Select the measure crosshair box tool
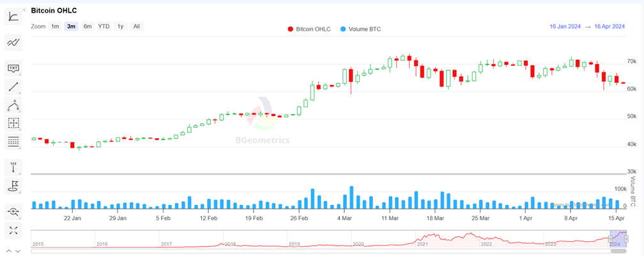The height and width of the screenshot is (256, 644). (x=13, y=123)
